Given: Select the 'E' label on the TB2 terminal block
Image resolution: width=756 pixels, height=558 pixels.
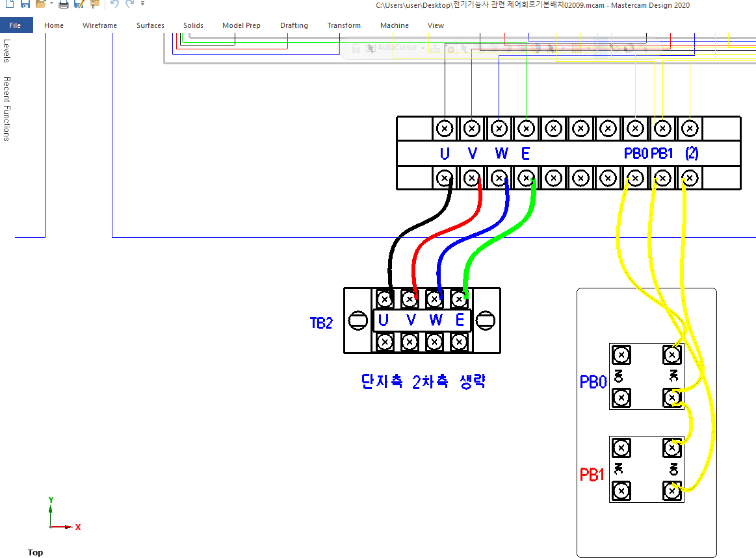Looking at the screenshot, I should 460,320.
